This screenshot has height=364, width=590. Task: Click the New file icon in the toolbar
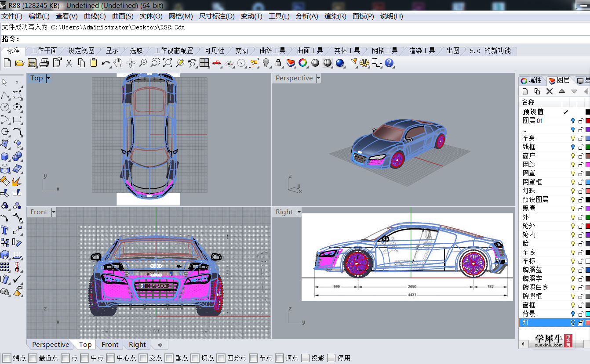click(7, 63)
